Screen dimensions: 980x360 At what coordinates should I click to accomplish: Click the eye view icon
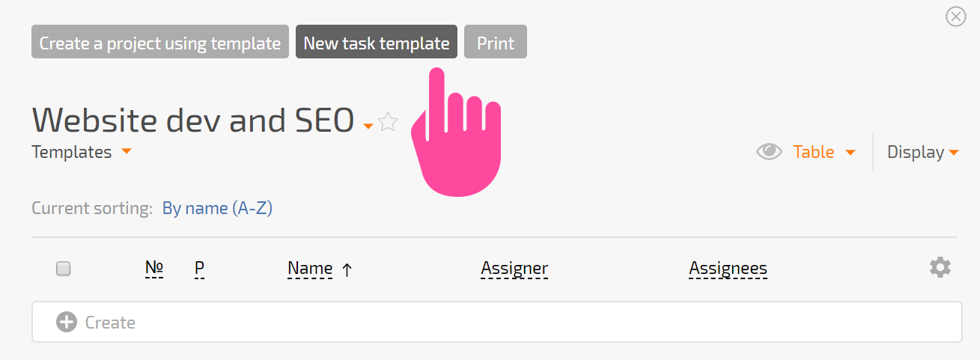click(769, 152)
